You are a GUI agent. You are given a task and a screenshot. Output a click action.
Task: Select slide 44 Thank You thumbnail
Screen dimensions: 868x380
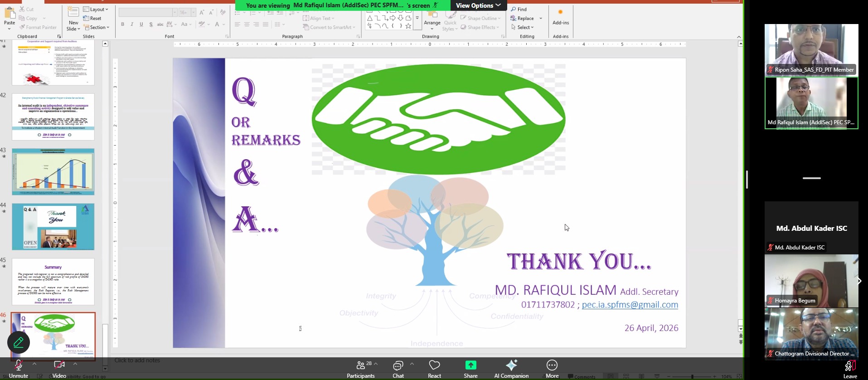53,227
